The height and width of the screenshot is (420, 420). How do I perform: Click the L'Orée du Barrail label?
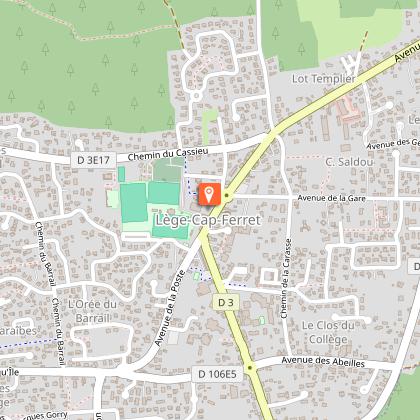click(x=93, y=311)
